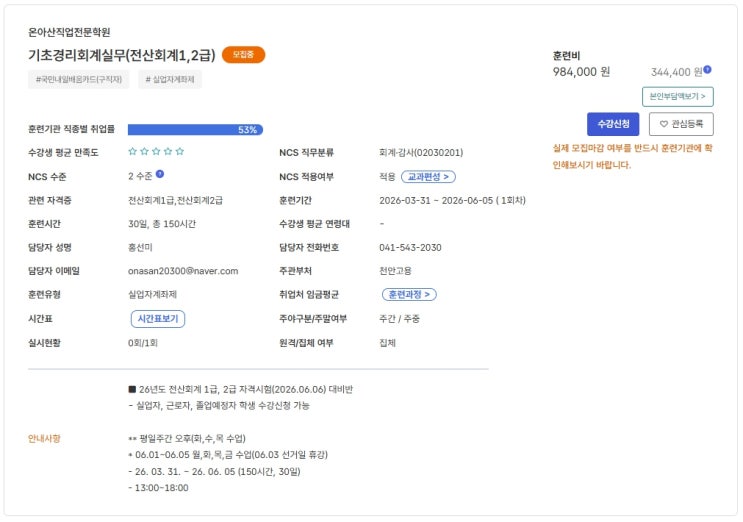Viewport: 743px width, 522px height.
Task: Click the info icon next to NCS 수준
Action: (x=160, y=174)
